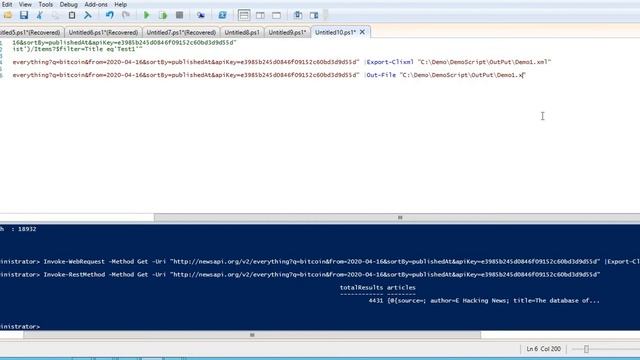Open the View menu
Image resolution: width=640 pixels, height=360 pixels.
point(25,4)
